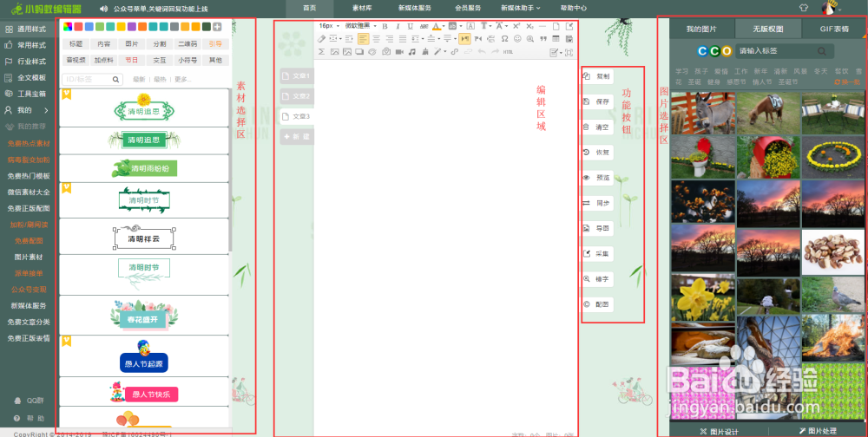Insert video with camera icon
Image resolution: width=868 pixels, height=437 pixels.
(399, 52)
